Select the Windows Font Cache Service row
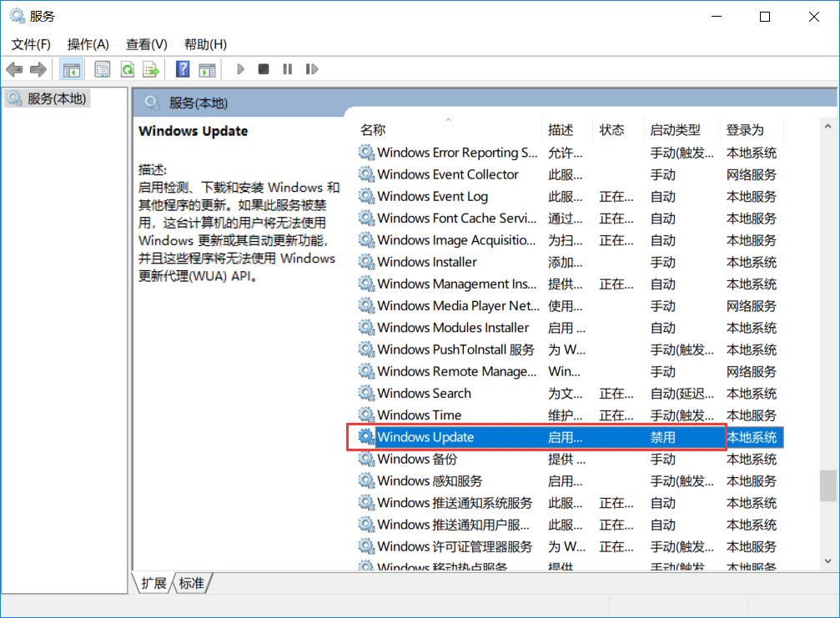Screen dimensions: 840x618 coord(570,219)
